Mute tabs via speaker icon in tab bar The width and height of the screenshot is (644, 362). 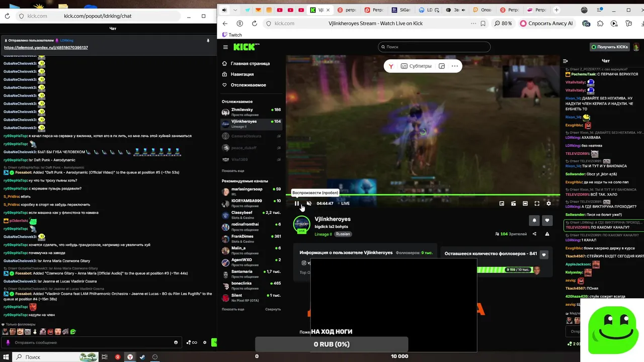click(224, 10)
